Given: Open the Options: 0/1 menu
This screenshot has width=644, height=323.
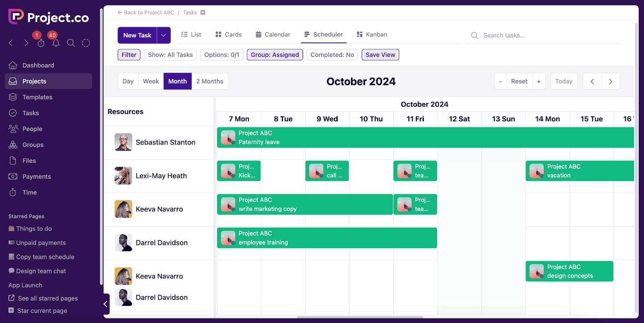Looking at the screenshot, I should 221,55.
